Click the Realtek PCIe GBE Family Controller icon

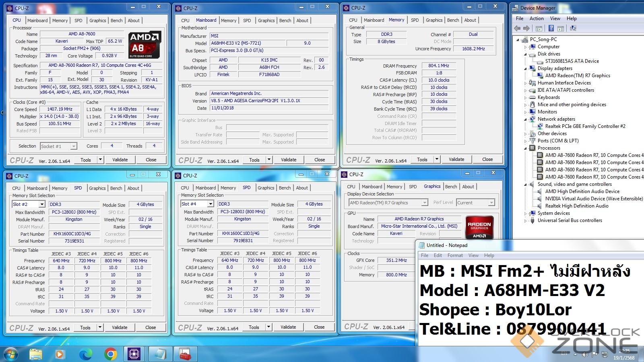pos(540,126)
